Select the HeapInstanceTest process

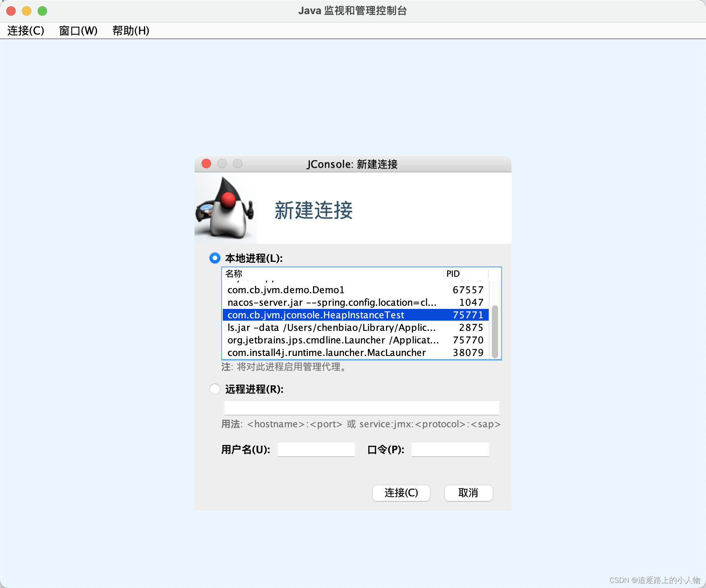pyautogui.click(x=316, y=315)
